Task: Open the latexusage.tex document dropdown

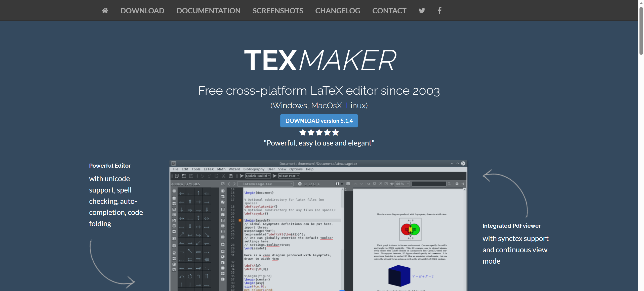Action: click(265, 184)
